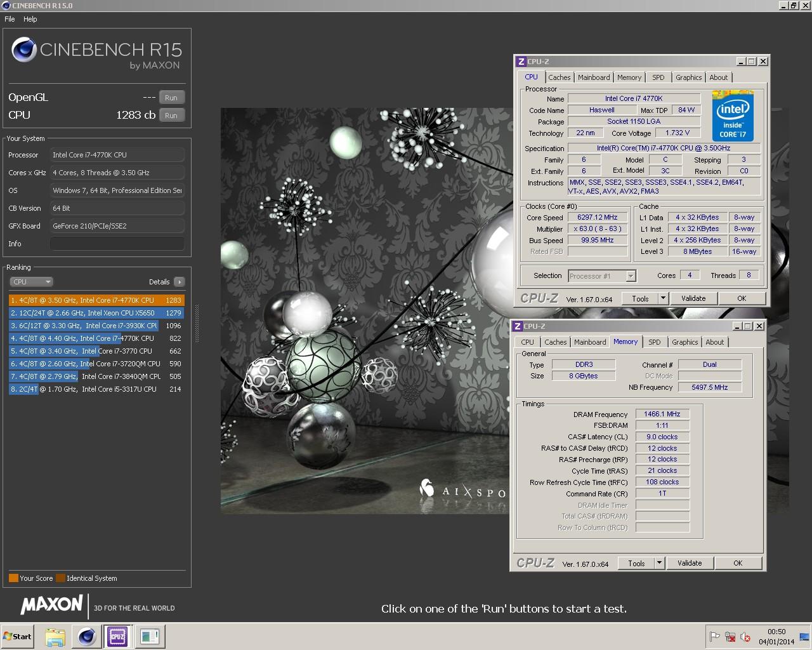Image resolution: width=812 pixels, height=650 pixels.
Task: Click the CAS# Latency 9.0 clocks value
Action: coord(662,437)
